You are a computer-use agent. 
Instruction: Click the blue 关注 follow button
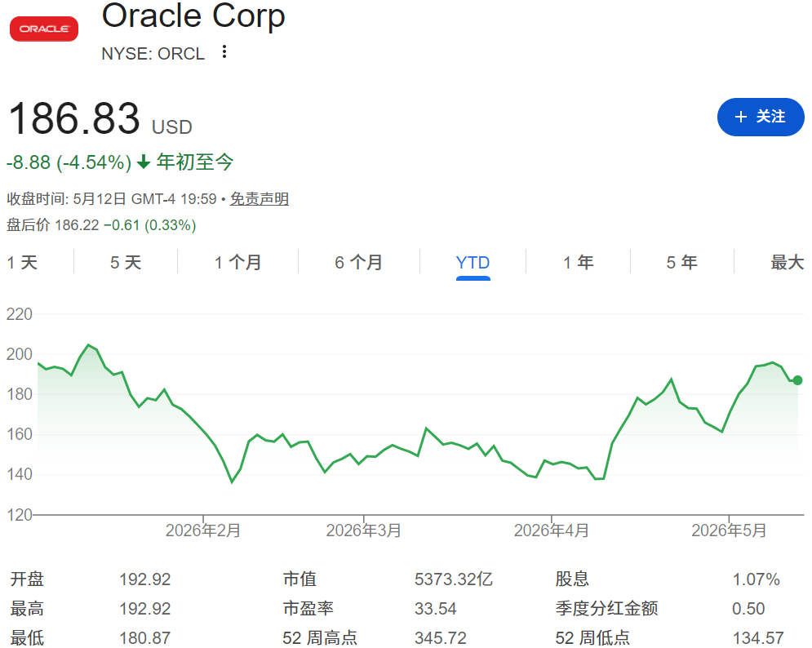click(x=761, y=117)
